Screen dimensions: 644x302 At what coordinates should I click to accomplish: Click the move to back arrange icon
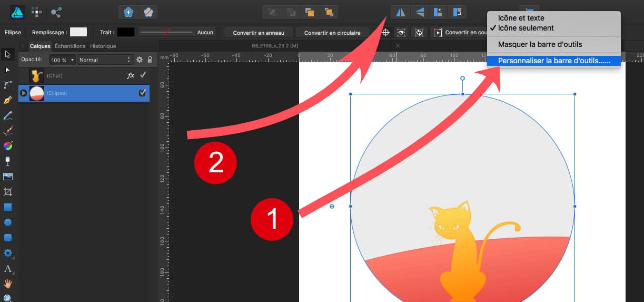272,12
